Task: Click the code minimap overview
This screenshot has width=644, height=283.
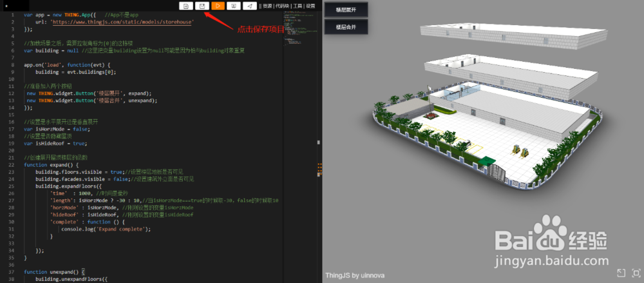Action: [300, 29]
